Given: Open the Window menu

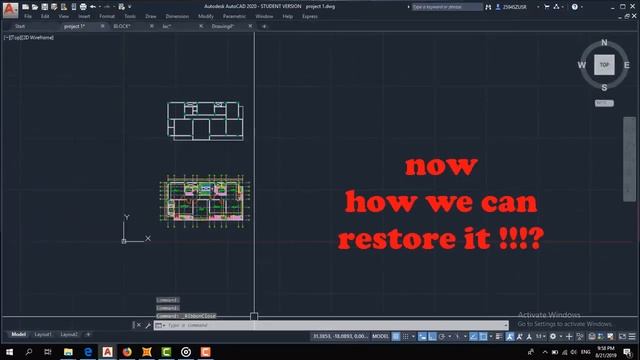Looking at the screenshot, I should pos(264,16).
